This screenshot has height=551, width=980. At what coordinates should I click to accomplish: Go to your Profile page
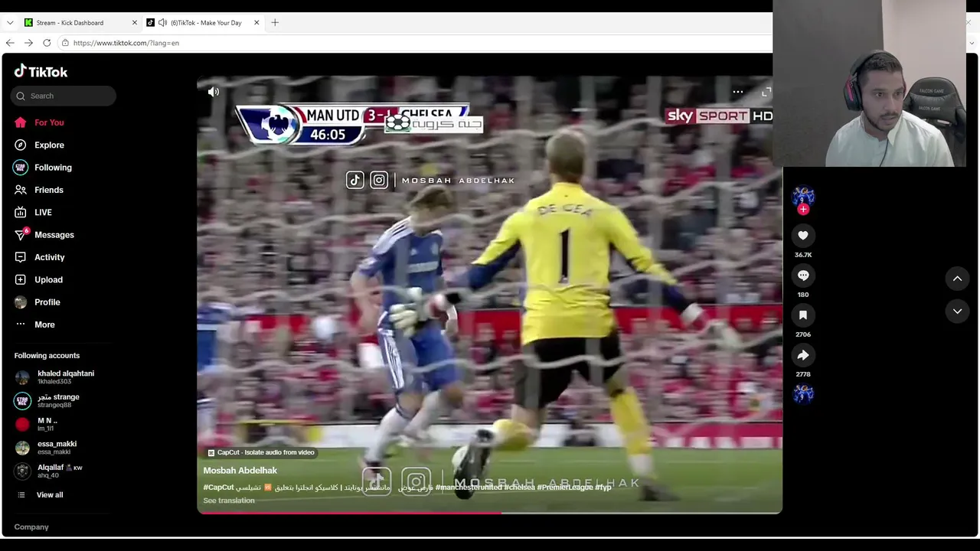(x=37, y=302)
